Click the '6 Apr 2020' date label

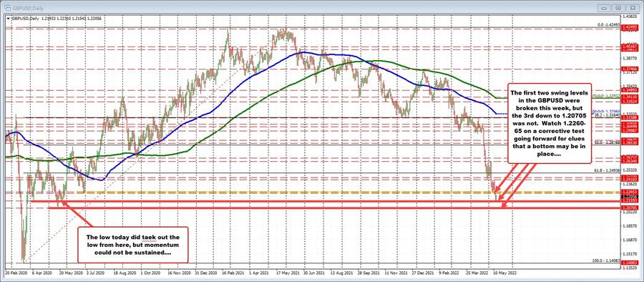pos(42,272)
